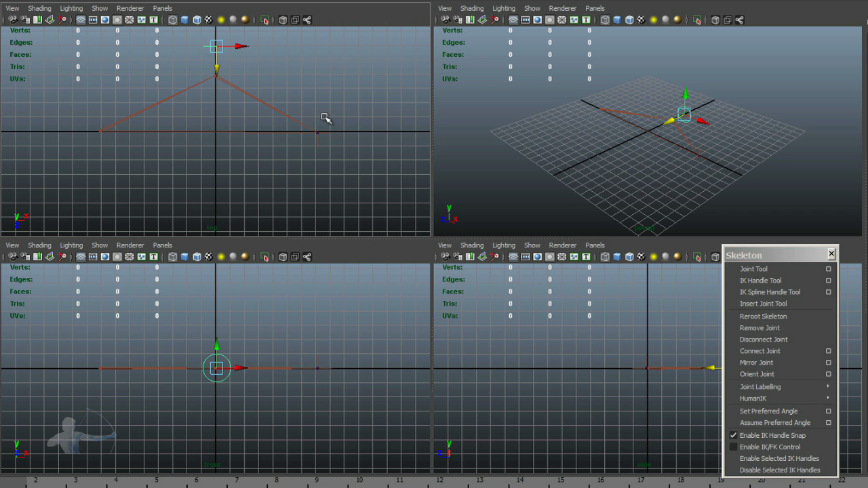Click textured checker icon in top view toolbar
The width and height of the screenshot is (868, 488).
tap(209, 20)
